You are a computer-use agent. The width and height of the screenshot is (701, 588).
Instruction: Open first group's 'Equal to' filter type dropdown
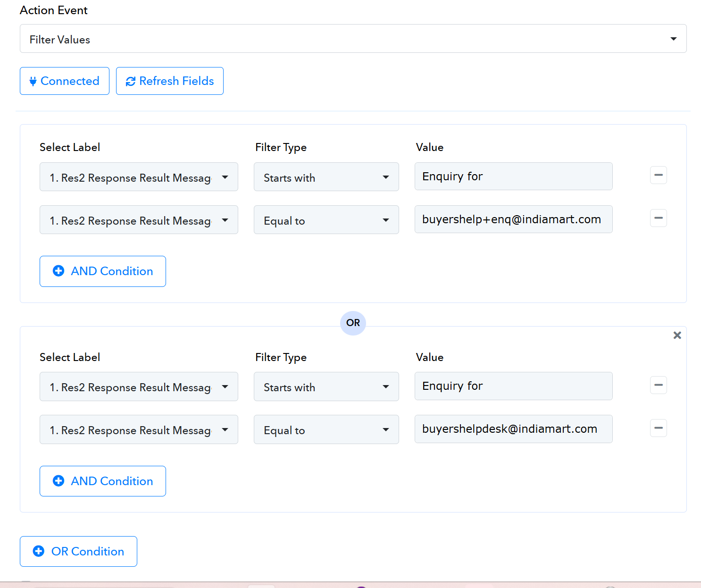point(326,220)
